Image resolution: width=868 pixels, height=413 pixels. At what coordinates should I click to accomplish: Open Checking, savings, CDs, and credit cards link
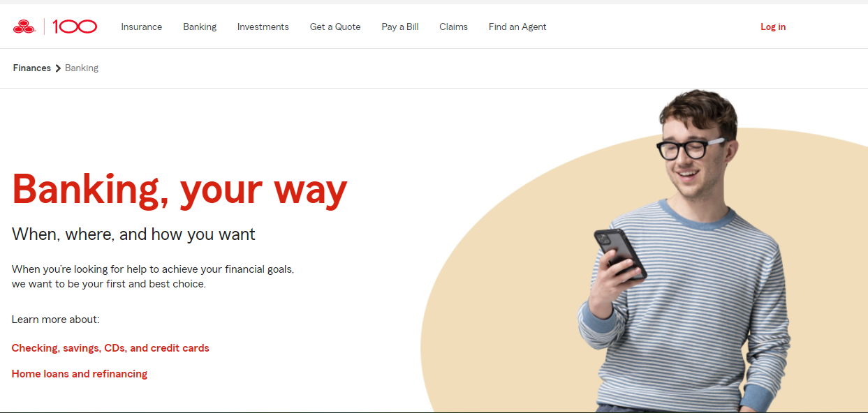(x=110, y=348)
